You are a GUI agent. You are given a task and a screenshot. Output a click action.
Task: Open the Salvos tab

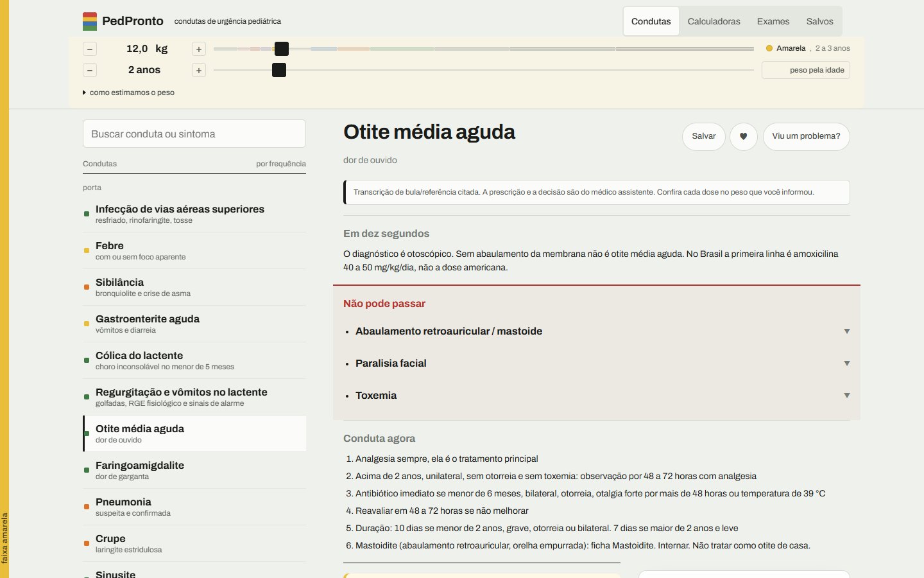click(820, 21)
